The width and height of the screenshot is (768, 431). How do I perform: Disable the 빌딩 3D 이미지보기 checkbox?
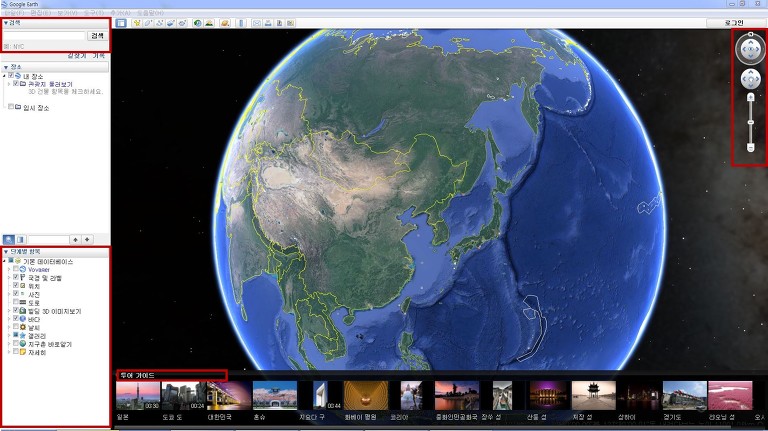pyautogui.click(x=16, y=311)
